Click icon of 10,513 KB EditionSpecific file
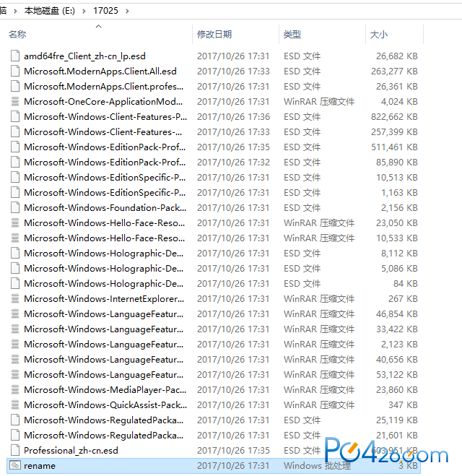462x476 pixels. (x=15, y=177)
